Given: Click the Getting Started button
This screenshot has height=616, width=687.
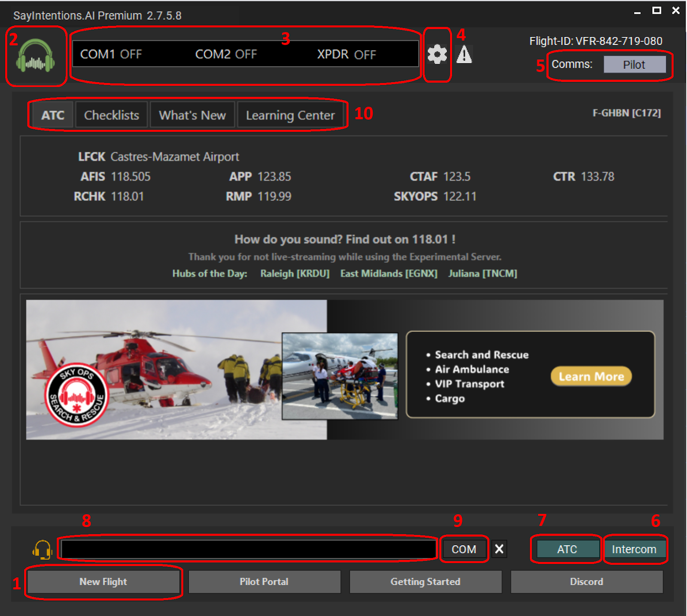Looking at the screenshot, I should [x=426, y=582].
